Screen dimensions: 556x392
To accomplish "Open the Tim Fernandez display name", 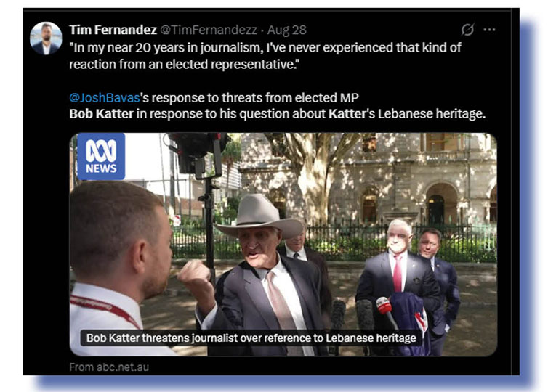I will point(113,30).
